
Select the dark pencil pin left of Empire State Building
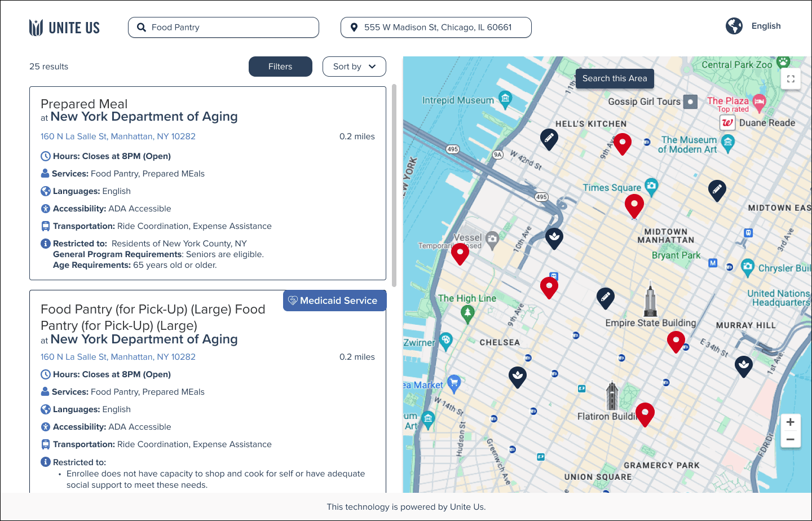(x=606, y=298)
